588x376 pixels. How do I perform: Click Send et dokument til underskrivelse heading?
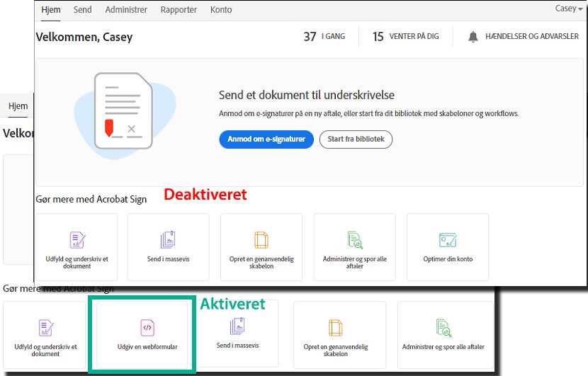(306, 95)
